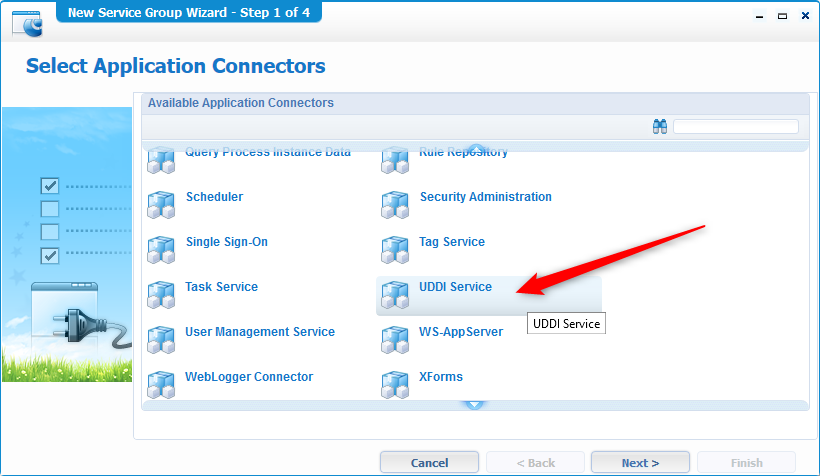Proceed with the Next > button
Image resolution: width=820 pixels, height=476 pixels.
(640, 463)
